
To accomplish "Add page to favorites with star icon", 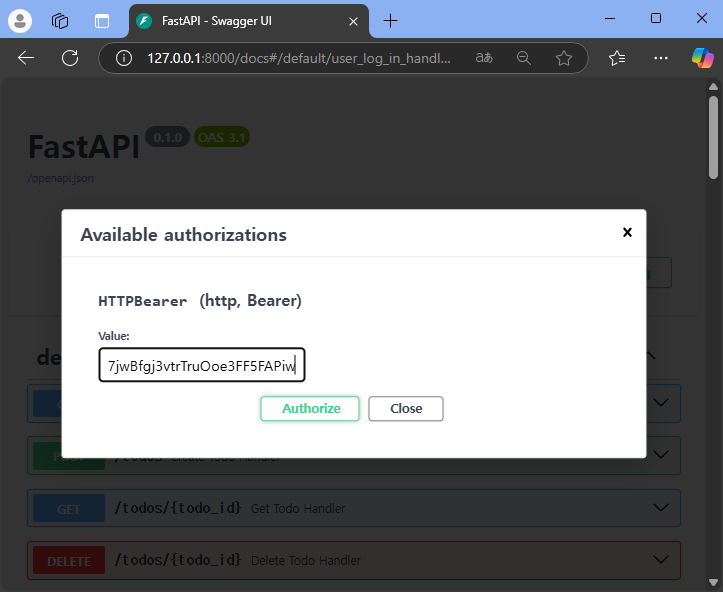I will [563, 58].
